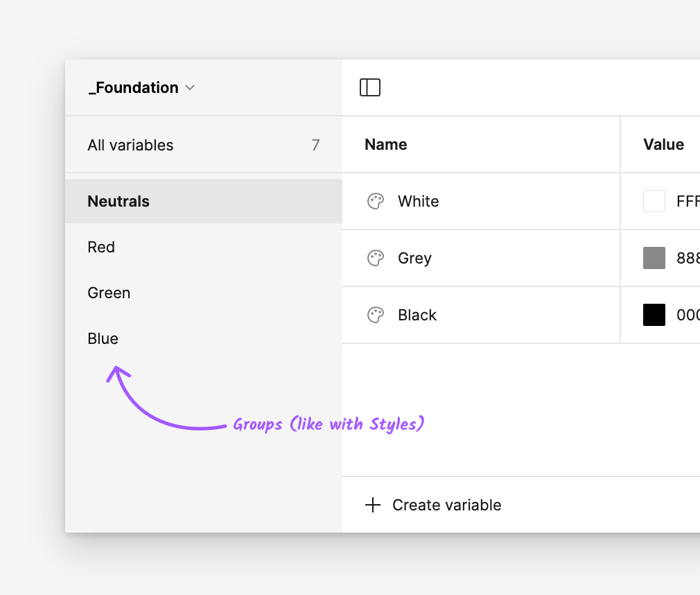This screenshot has height=595, width=700.
Task: Click Create variable
Action: (446, 505)
